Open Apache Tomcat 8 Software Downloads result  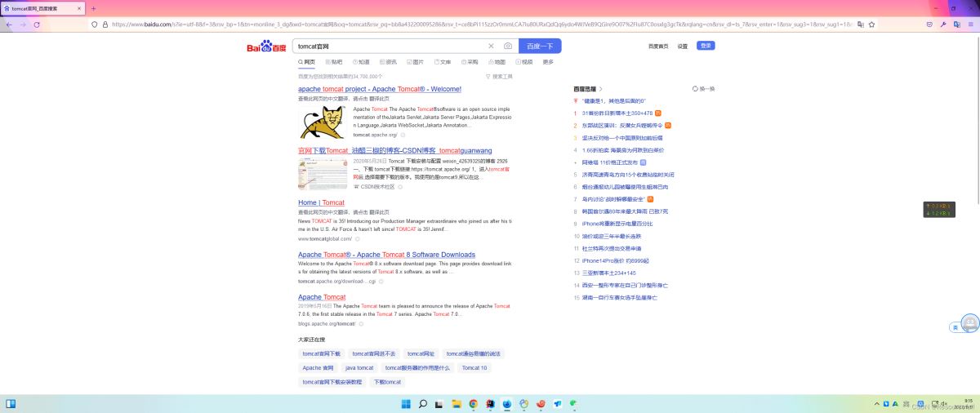(x=386, y=255)
